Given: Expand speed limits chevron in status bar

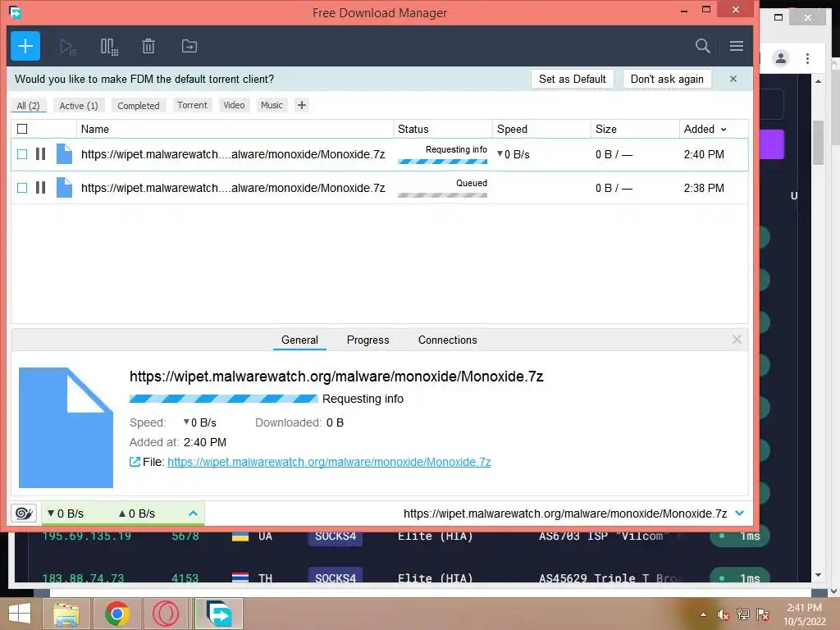Looking at the screenshot, I should (193, 514).
